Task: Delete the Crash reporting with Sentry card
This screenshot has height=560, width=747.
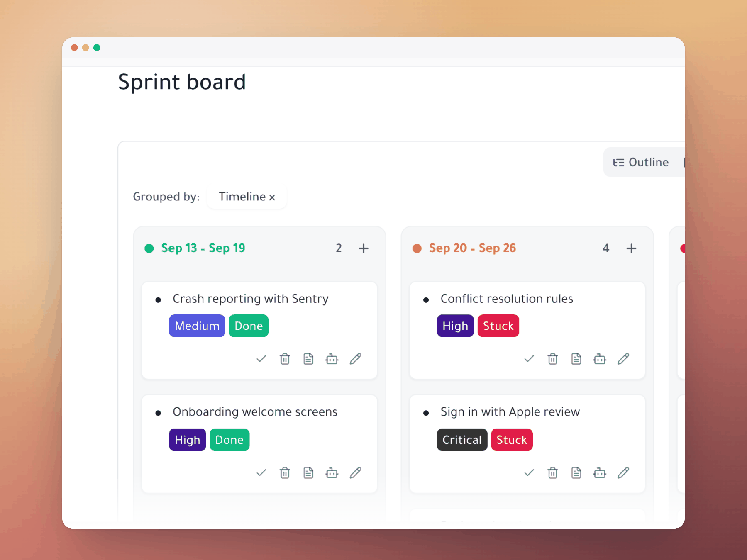Action: (x=285, y=359)
